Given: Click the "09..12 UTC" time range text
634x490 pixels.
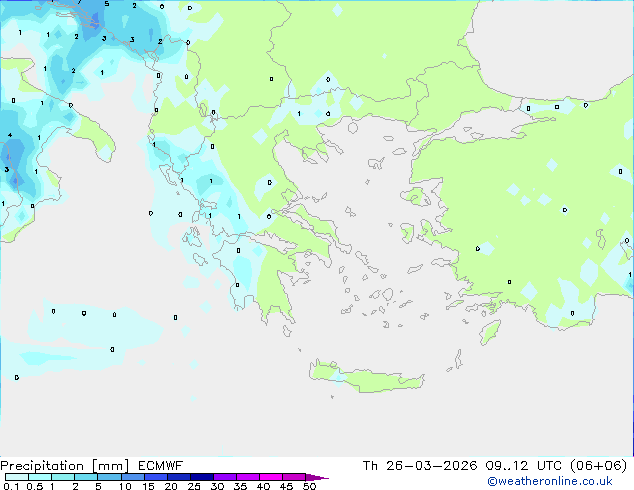Looking at the screenshot, I should [x=523, y=466].
